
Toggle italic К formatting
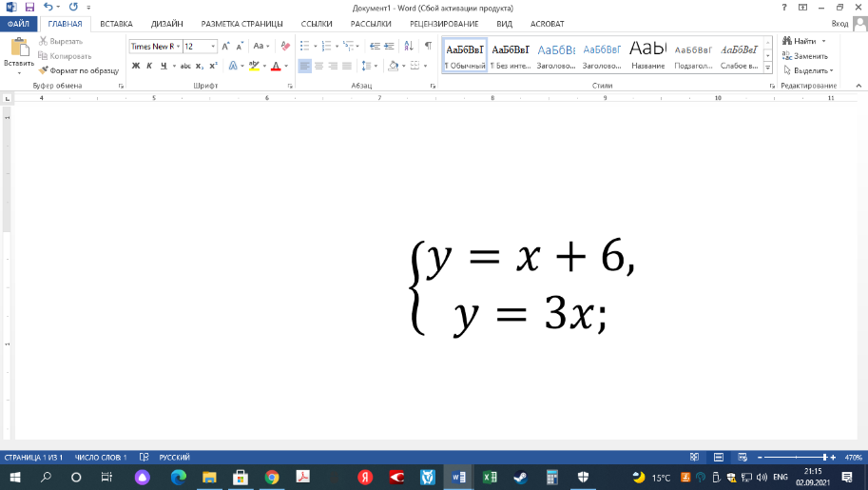tap(149, 66)
